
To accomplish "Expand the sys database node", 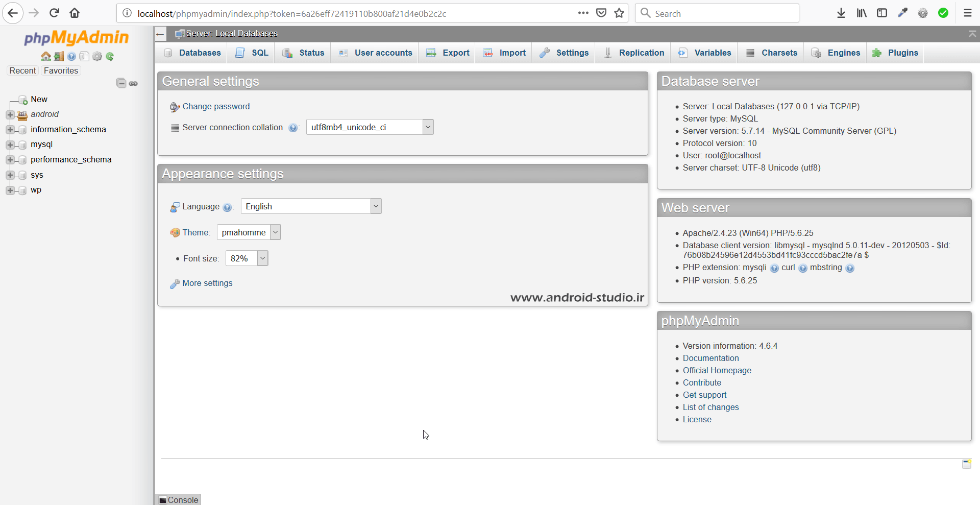I will pos(10,175).
